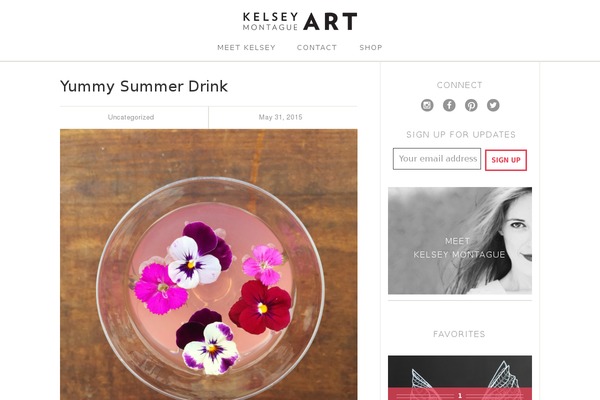Open the wings favorites thumbnail
Viewport: 600px width, 400px height.
pos(460,378)
